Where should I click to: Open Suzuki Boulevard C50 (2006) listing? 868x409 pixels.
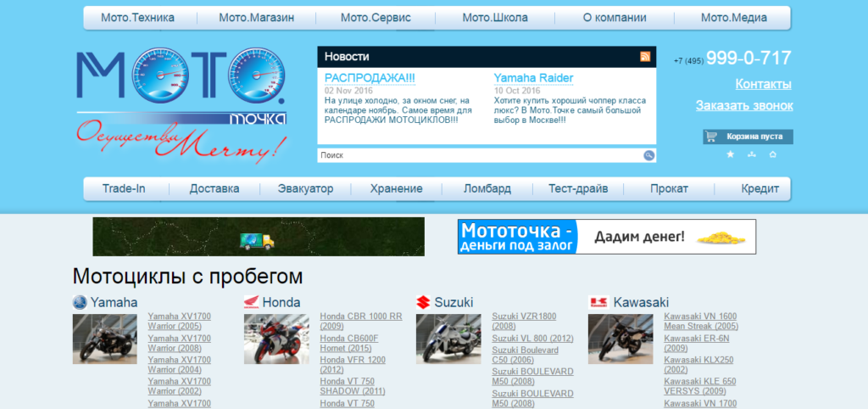[x=526, y=356]
